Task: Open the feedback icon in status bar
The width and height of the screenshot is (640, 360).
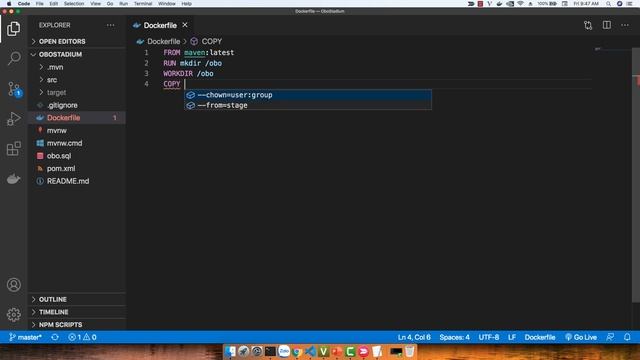Action: pyautogui.click(x=610, y=337)
